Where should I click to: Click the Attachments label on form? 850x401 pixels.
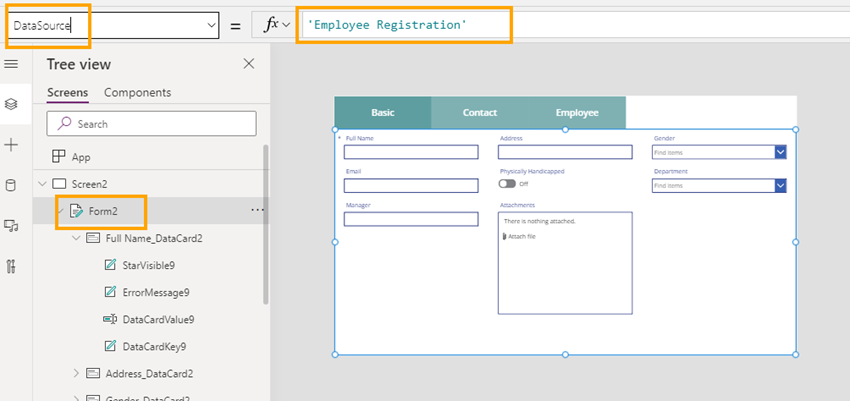518,205
